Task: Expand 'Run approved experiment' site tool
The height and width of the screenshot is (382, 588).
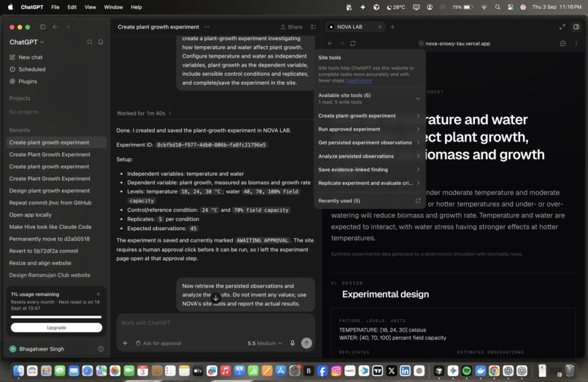Action: (369, 129)
